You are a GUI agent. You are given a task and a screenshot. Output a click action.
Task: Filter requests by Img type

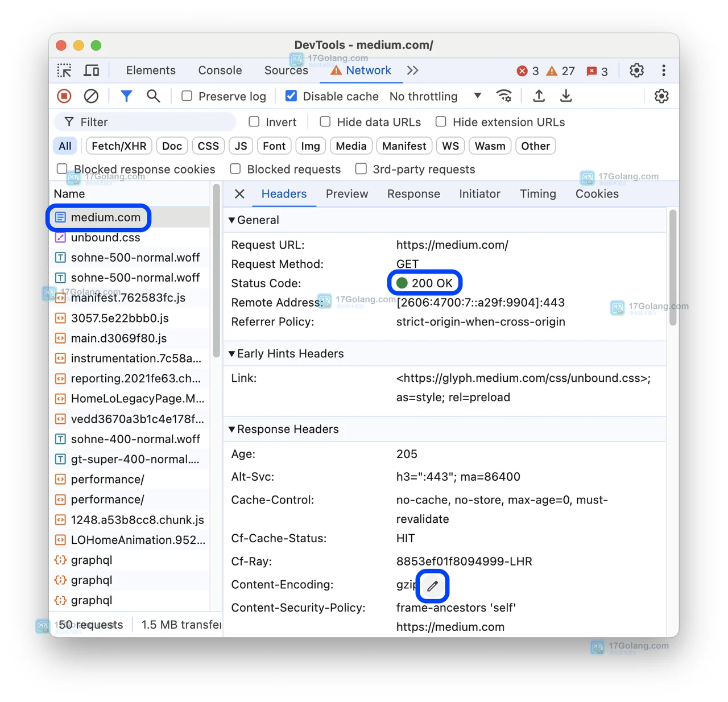[311, 146]
